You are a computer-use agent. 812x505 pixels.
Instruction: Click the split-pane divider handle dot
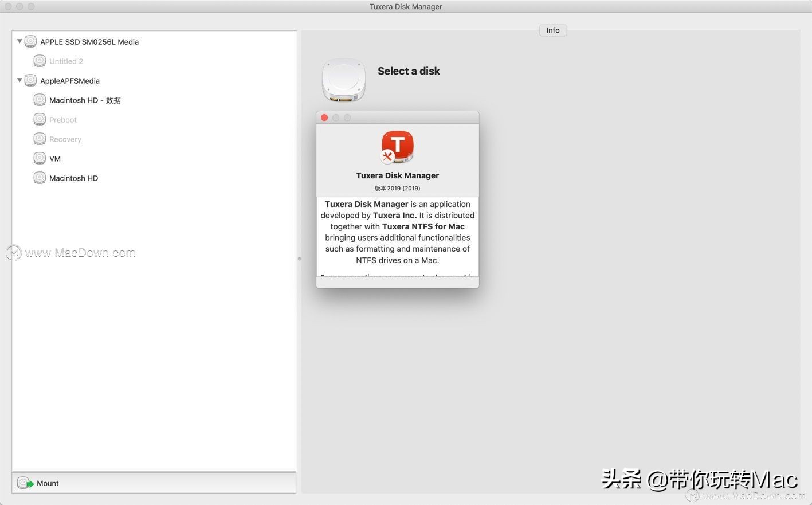[299, 259]
